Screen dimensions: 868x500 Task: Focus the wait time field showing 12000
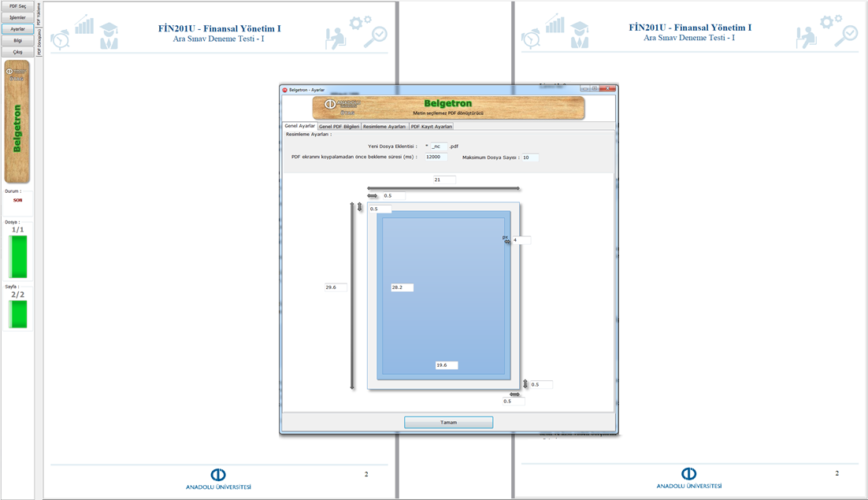tap(435, 157)
